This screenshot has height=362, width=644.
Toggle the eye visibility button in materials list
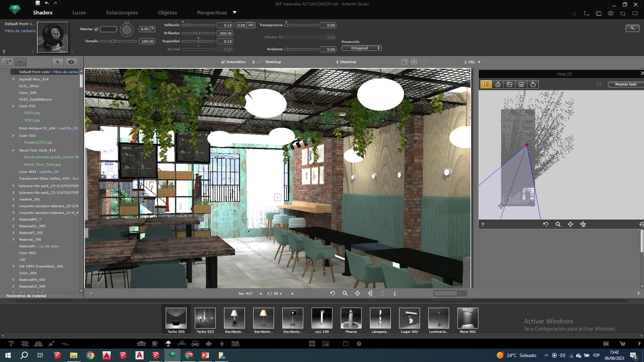pos(71,62)
